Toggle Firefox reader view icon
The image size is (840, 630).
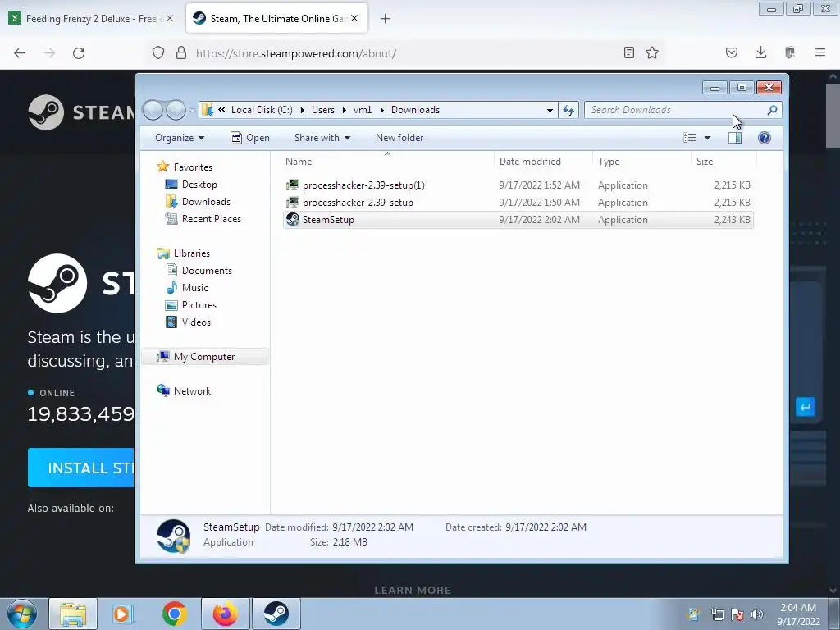click(629, 52)
